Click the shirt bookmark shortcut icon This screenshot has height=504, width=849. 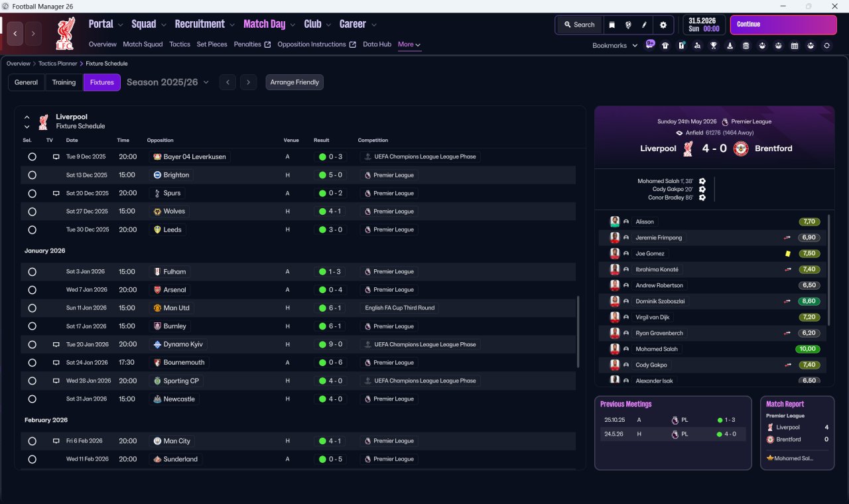(665, 46)
